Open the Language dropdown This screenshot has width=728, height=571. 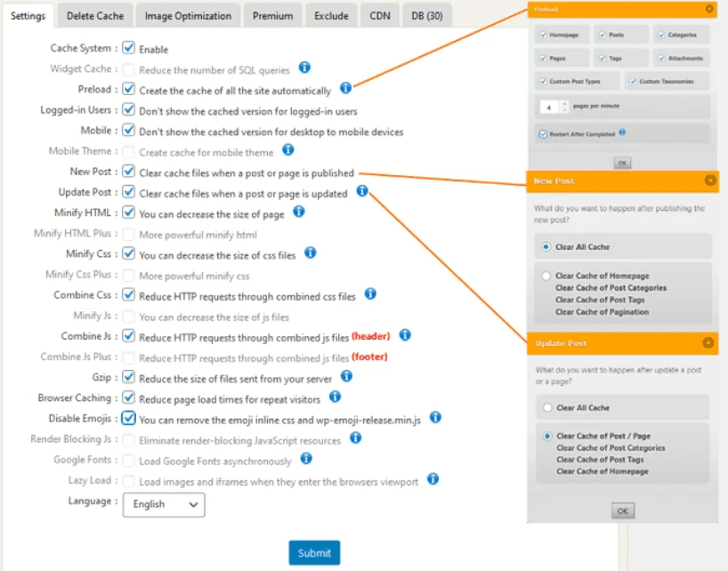point(164,504)
